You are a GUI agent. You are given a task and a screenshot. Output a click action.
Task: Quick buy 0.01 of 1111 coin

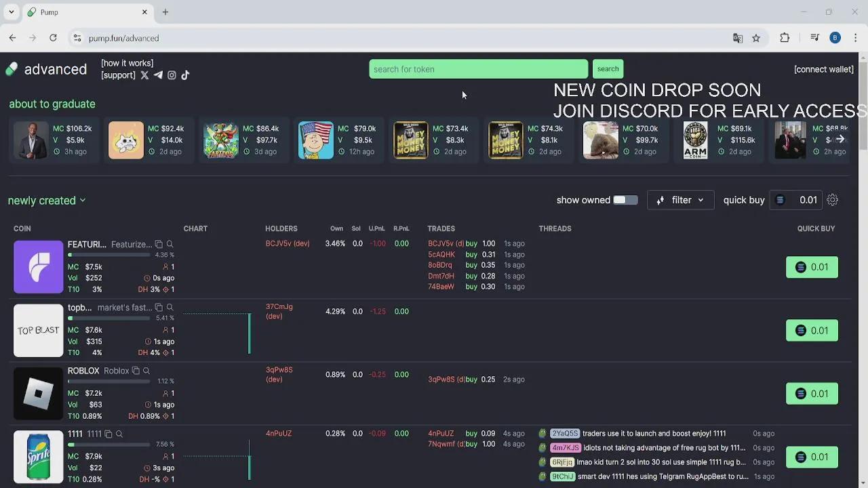[x=812, y=457]
